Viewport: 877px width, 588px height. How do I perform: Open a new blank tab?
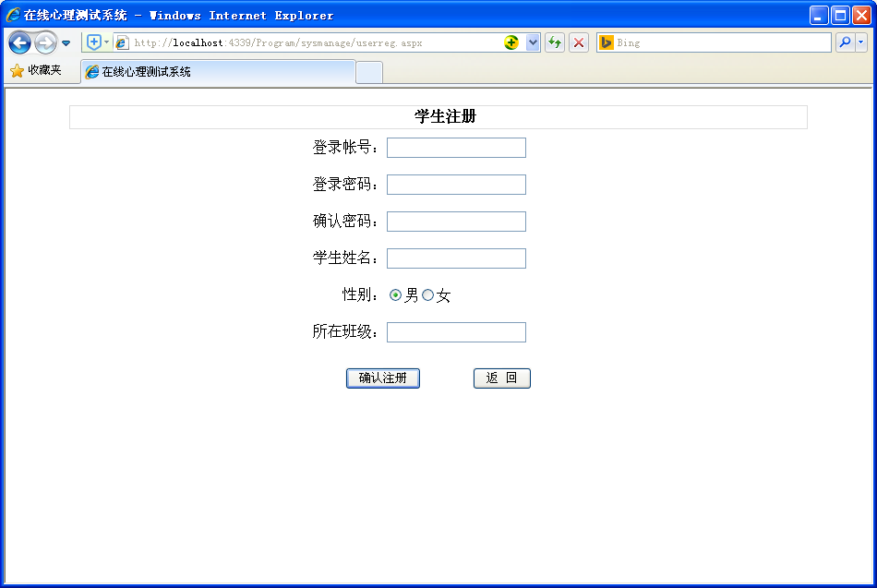[369, 73]
